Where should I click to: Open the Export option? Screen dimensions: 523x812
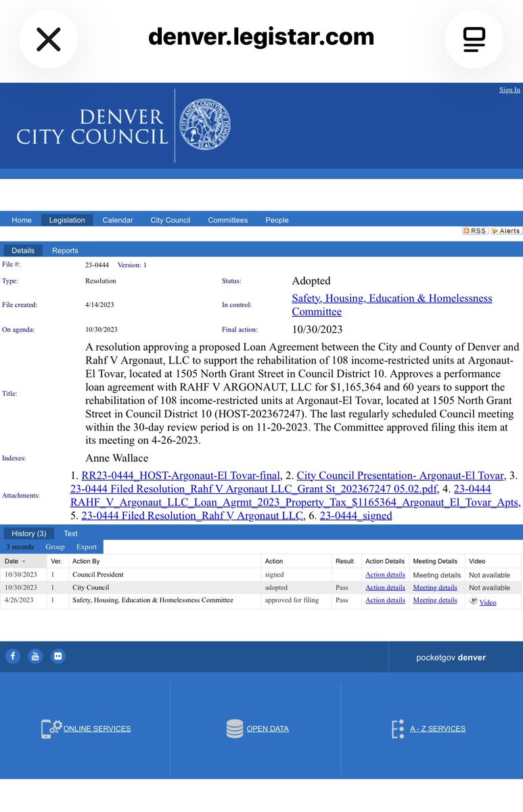click(x=87, y=547)
